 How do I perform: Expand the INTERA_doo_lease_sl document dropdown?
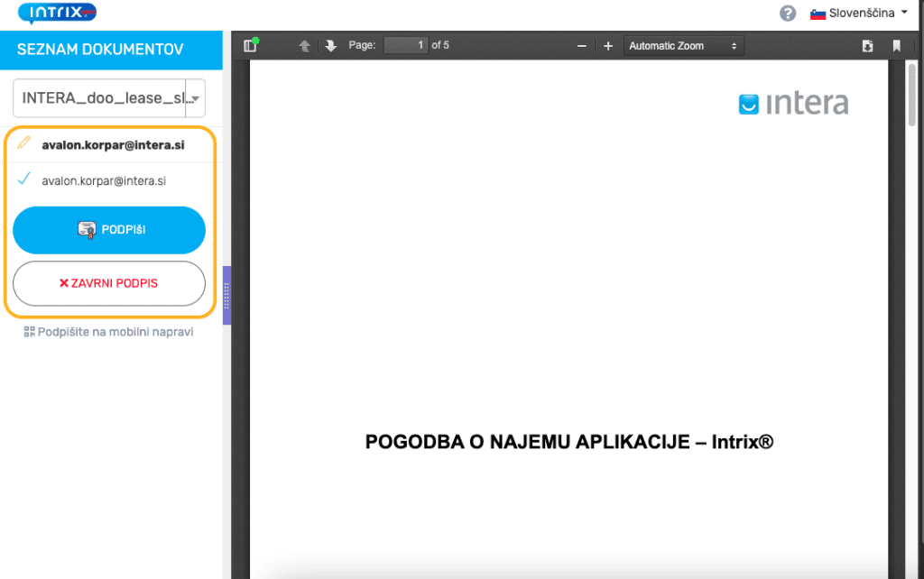click(x=108, y=97)
